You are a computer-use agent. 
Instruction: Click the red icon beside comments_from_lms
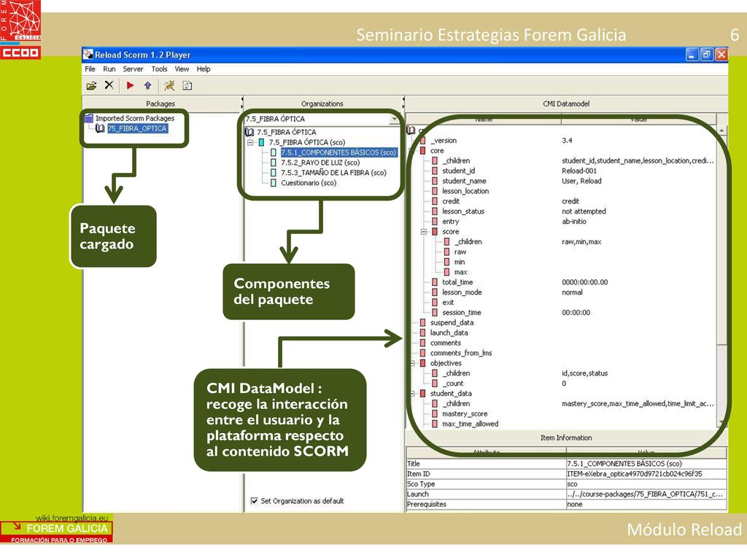coord(422,353)
